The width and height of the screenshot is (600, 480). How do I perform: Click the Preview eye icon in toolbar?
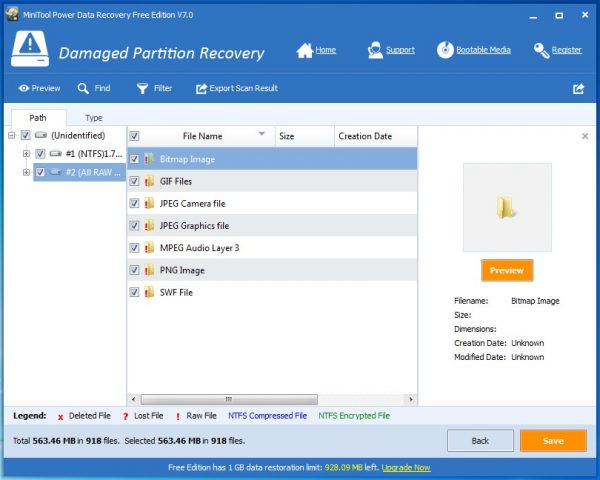(x=24, y=88)
